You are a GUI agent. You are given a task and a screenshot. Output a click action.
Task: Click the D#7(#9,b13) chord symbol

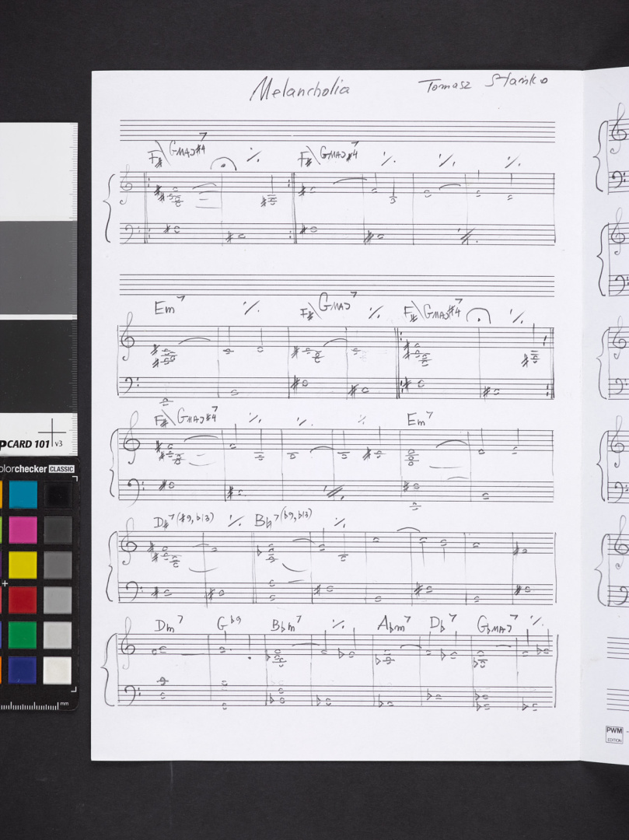point(183,519)
